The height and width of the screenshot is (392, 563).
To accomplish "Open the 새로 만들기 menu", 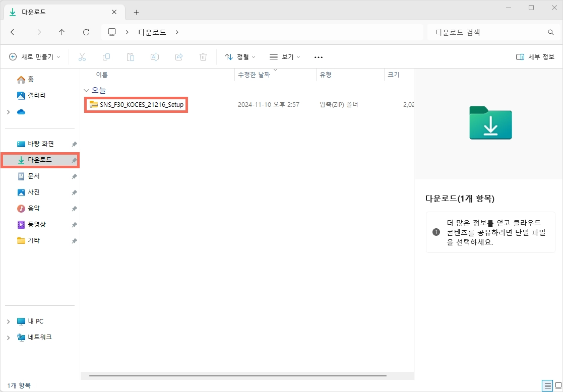I will point(34,57).
